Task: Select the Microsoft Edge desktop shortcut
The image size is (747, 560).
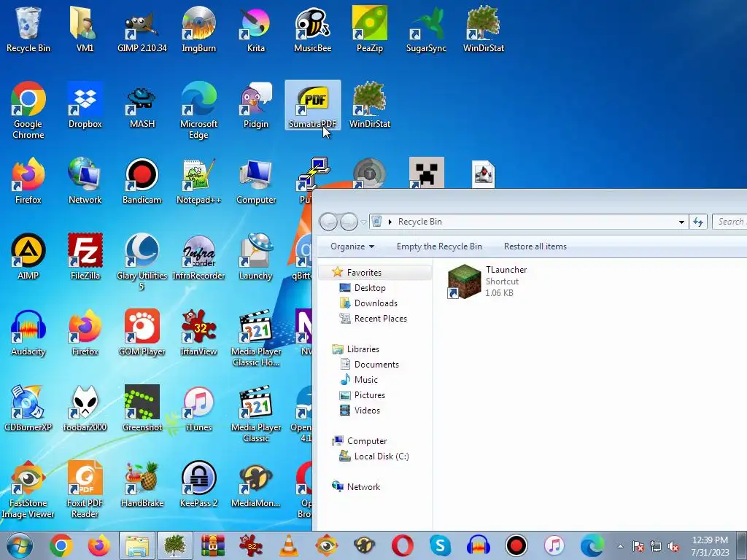Action: coord(198,111)
